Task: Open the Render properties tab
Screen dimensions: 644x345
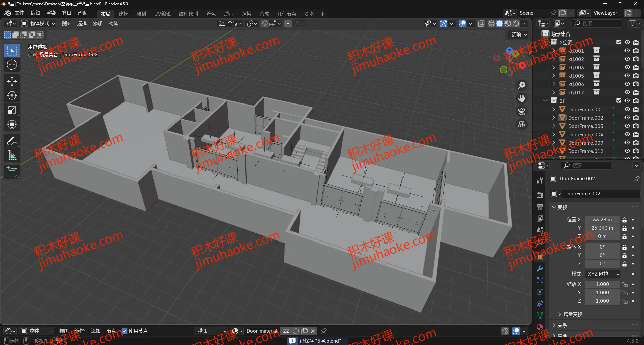Action: pyautogui.click(x=539, y=195)
